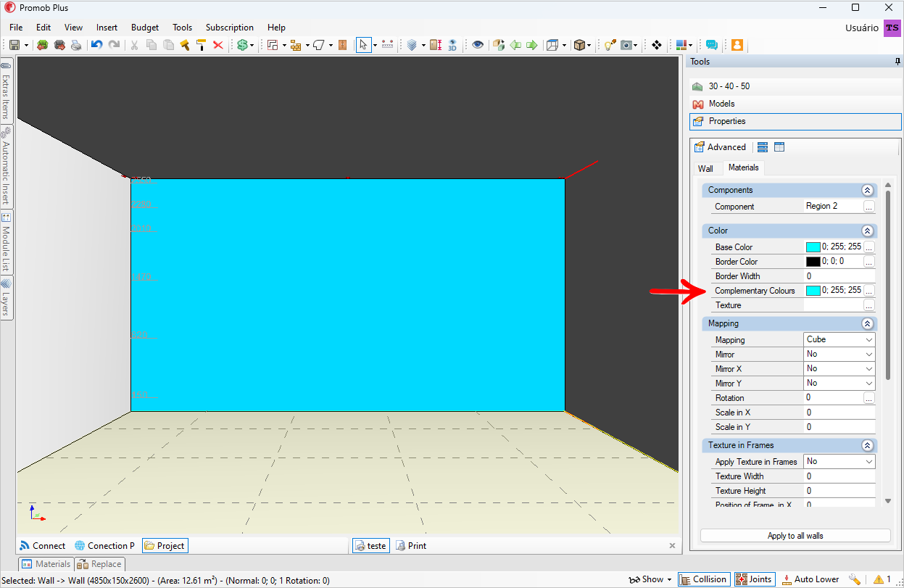Click the dark sofa export icon
904x588 pixels.
point(59,45)
